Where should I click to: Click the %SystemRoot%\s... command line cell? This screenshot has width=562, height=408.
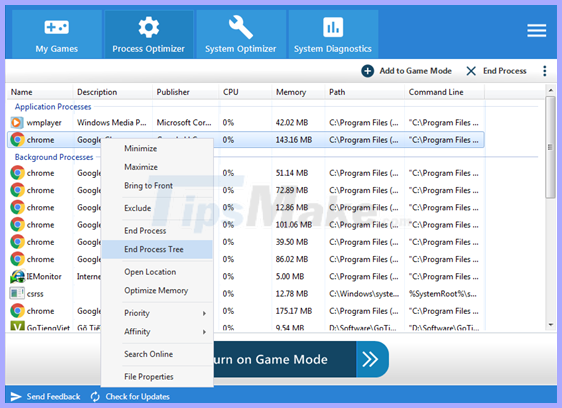point(442,294)
